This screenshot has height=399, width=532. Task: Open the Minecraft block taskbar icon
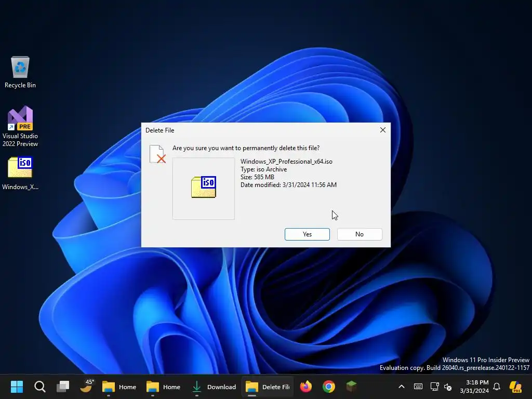(352, 387)
